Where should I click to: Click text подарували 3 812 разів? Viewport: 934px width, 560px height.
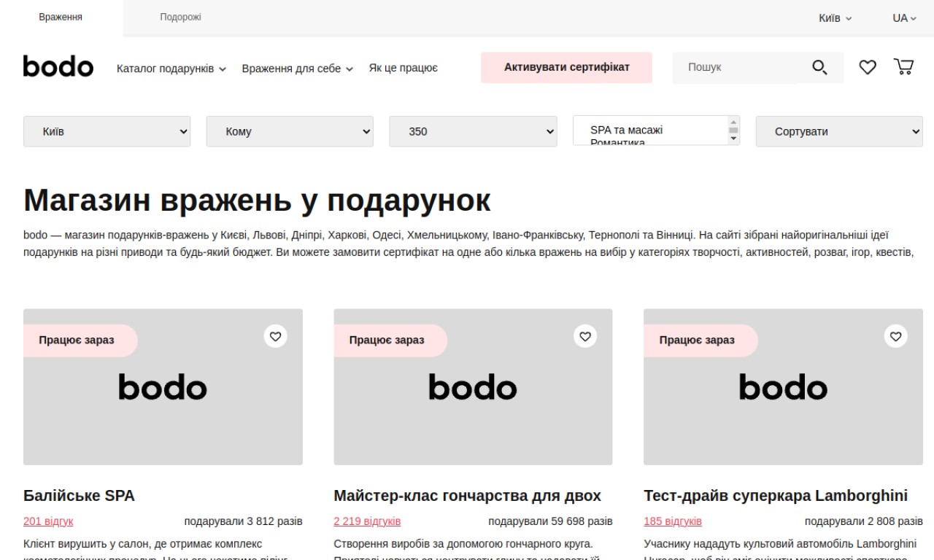coord(243,521)
